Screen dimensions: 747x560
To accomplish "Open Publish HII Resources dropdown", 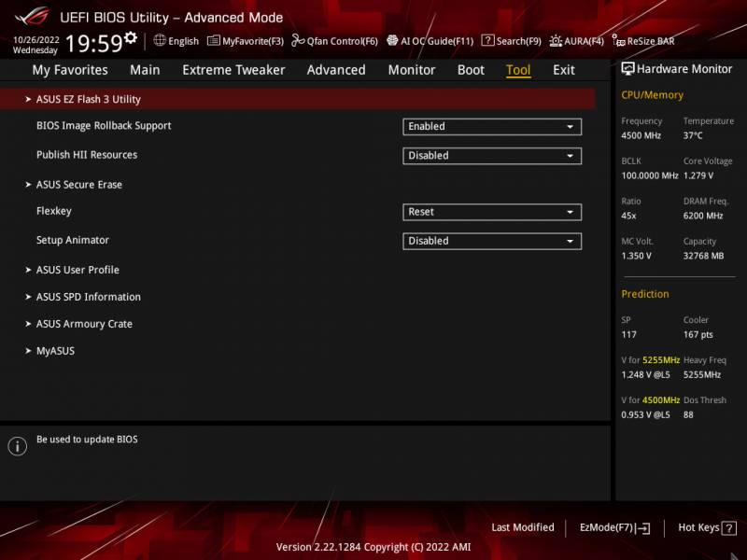I will [x=492, y=156].
